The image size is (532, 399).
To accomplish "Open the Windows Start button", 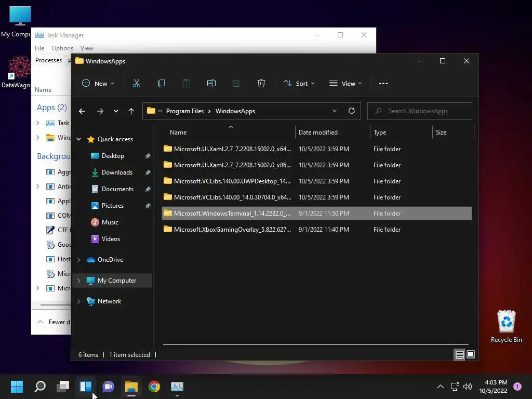I will click(x=17, y=387).
